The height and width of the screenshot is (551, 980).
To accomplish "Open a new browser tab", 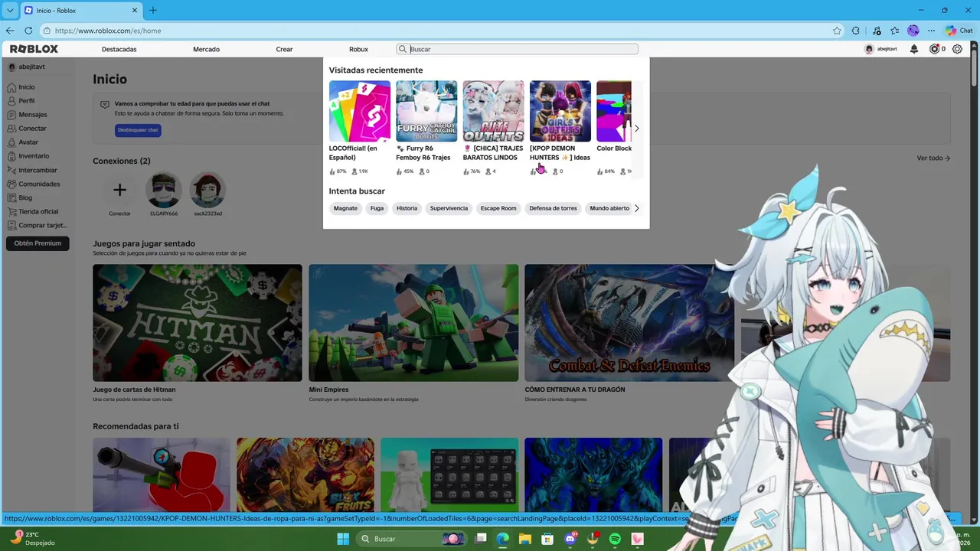I will pos(153,11).
